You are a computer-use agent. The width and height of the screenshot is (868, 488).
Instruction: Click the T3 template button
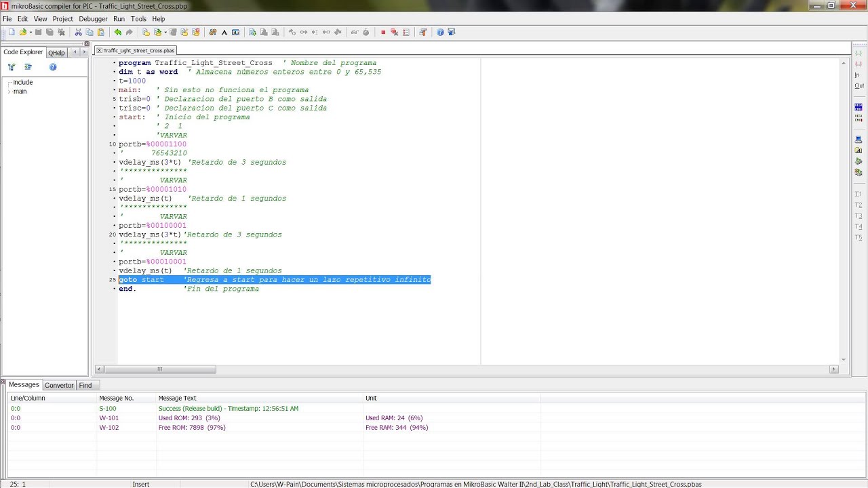859,216
